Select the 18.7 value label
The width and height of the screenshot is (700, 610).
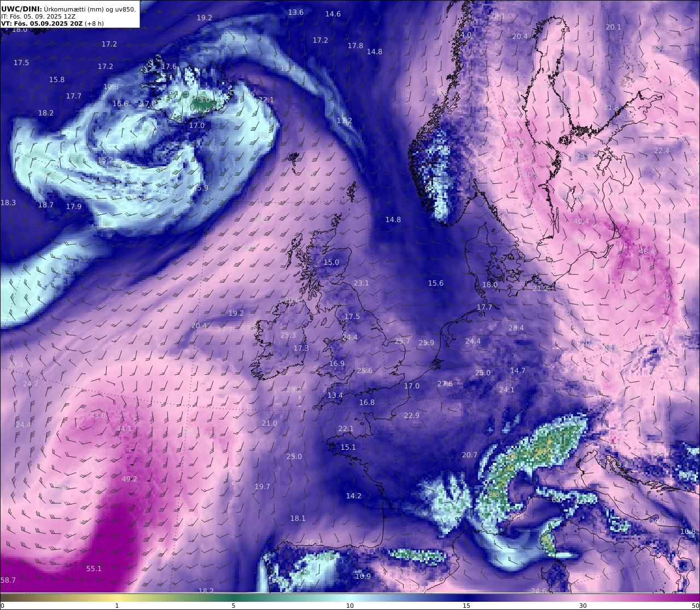[x=46, y=205]
